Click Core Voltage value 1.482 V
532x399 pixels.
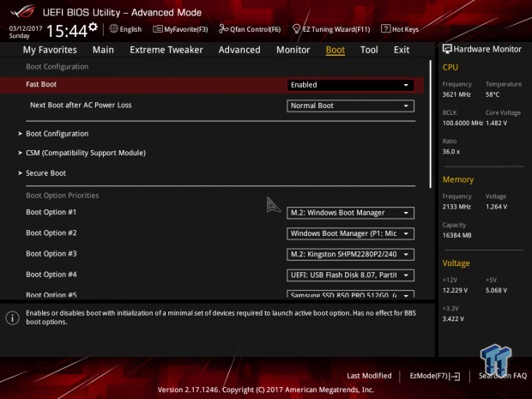pos(496,124)
